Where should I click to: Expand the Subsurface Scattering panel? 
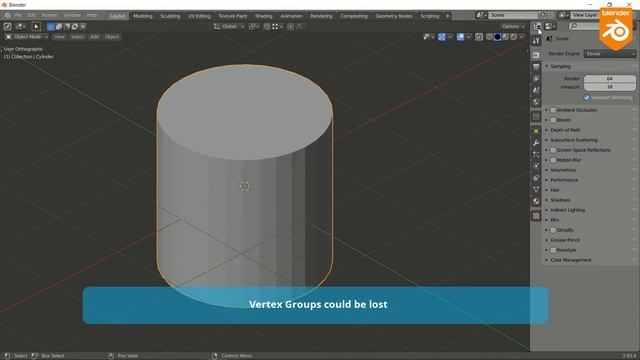click(x=547, y=140)
